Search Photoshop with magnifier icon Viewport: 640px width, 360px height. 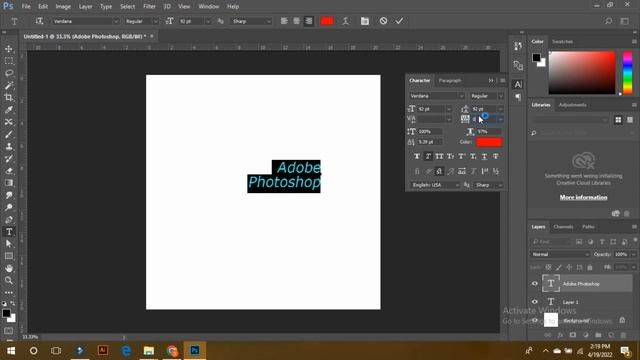(608, 21)
